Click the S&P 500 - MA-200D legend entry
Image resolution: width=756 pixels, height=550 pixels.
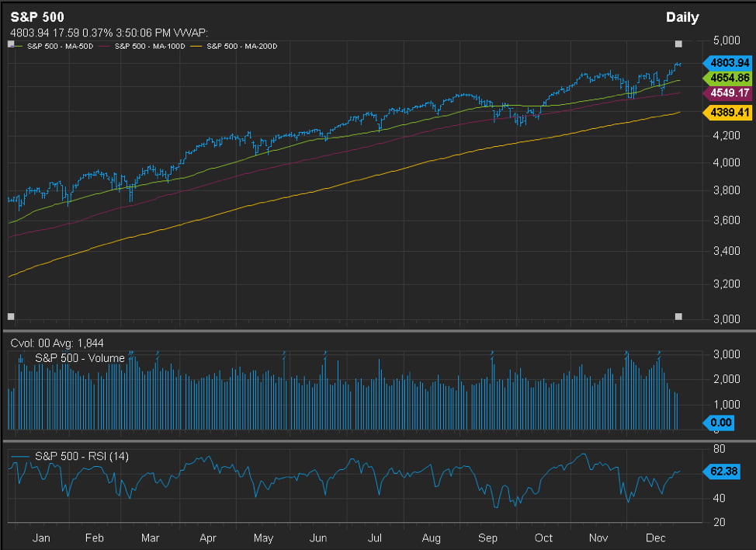(242, 47)
